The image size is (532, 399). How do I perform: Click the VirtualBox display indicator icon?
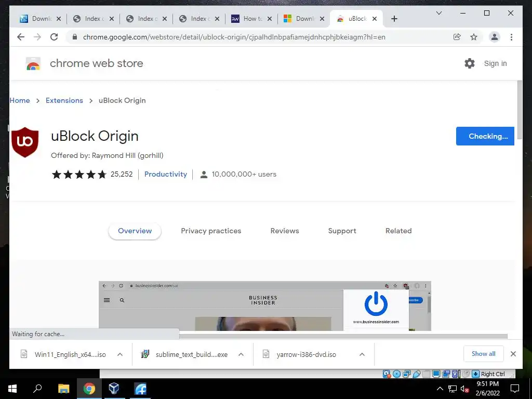click(x=436, y=374)
